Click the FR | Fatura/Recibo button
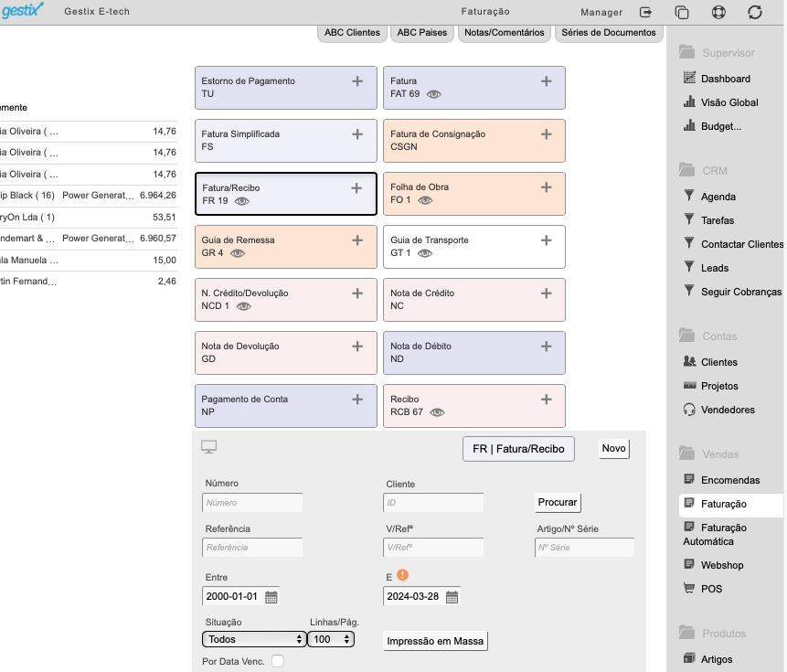The height and width of the screenshot is (672, 787). (518, 449)
